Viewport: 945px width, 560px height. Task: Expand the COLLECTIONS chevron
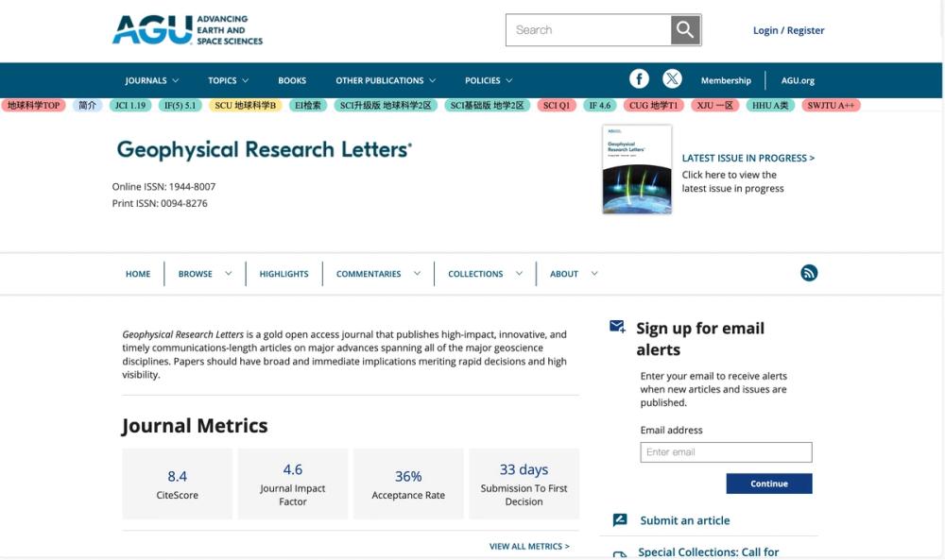(x=519, y=273)
